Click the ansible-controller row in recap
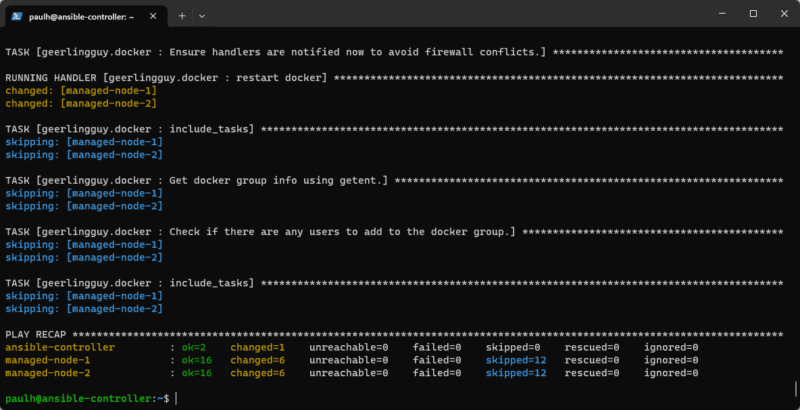The height and width of the screenshot is (410, 800). [x=60, y=347]
